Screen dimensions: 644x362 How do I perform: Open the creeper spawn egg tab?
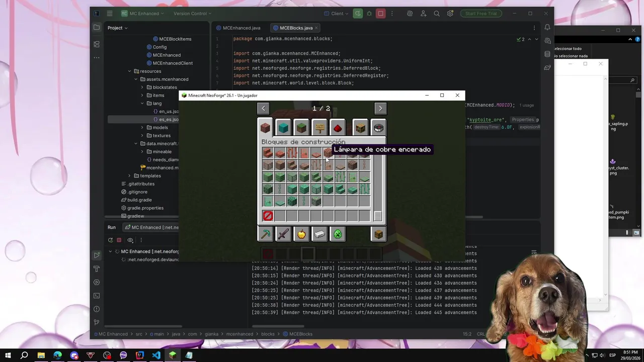[338, 234]
